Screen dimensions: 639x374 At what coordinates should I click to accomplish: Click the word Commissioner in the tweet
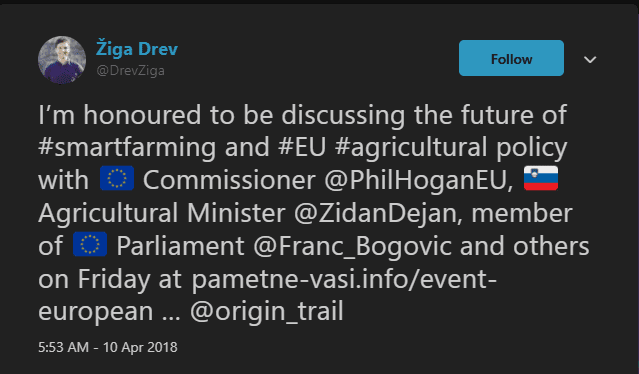pyautogui.click(x=229, y=180)
